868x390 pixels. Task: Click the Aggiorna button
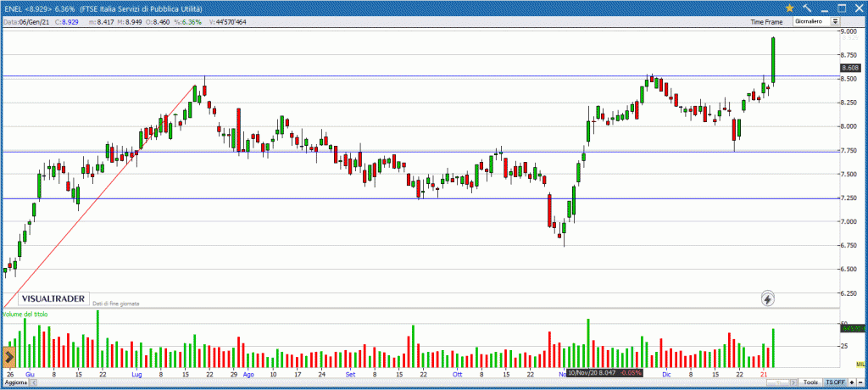[x=15, y=383]
